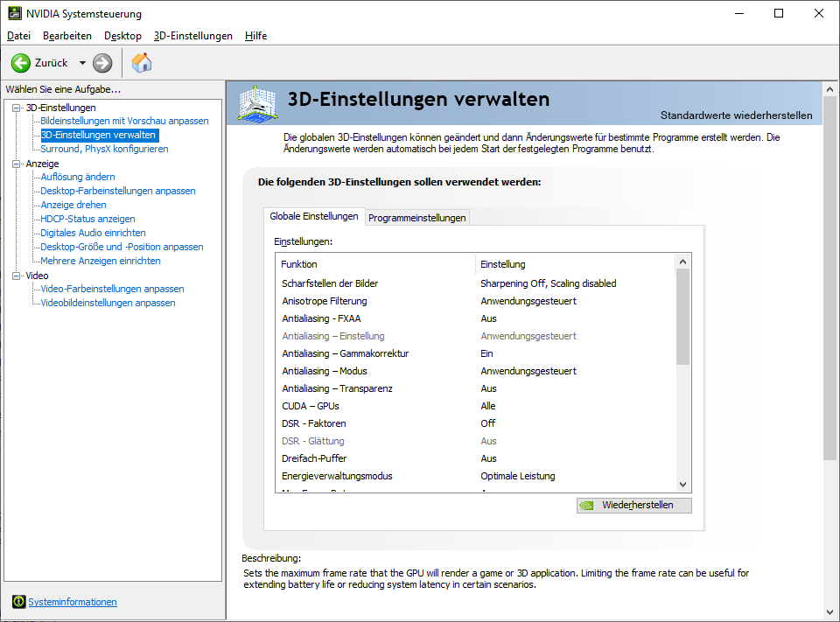The image size is (840, 622).
Task: Click the Optimale Leistung value
Action: [x=517, y=476]
